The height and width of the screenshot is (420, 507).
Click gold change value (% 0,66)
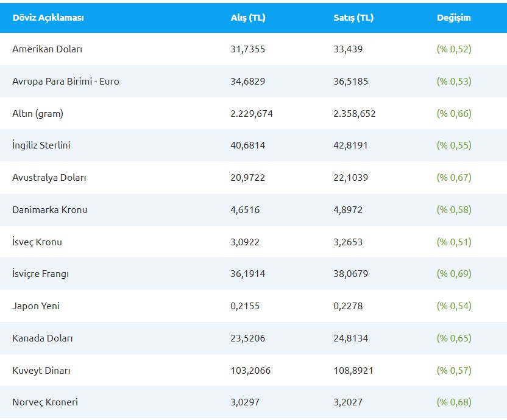coord(454,113)
